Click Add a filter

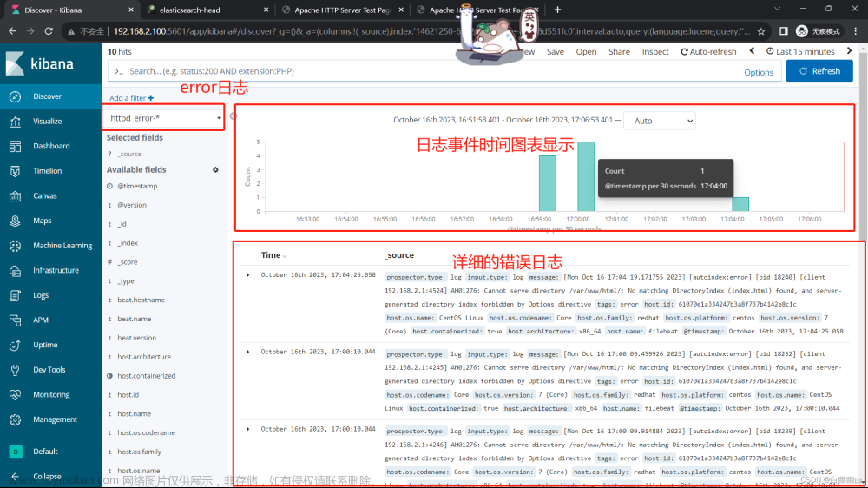pos(131,98)
